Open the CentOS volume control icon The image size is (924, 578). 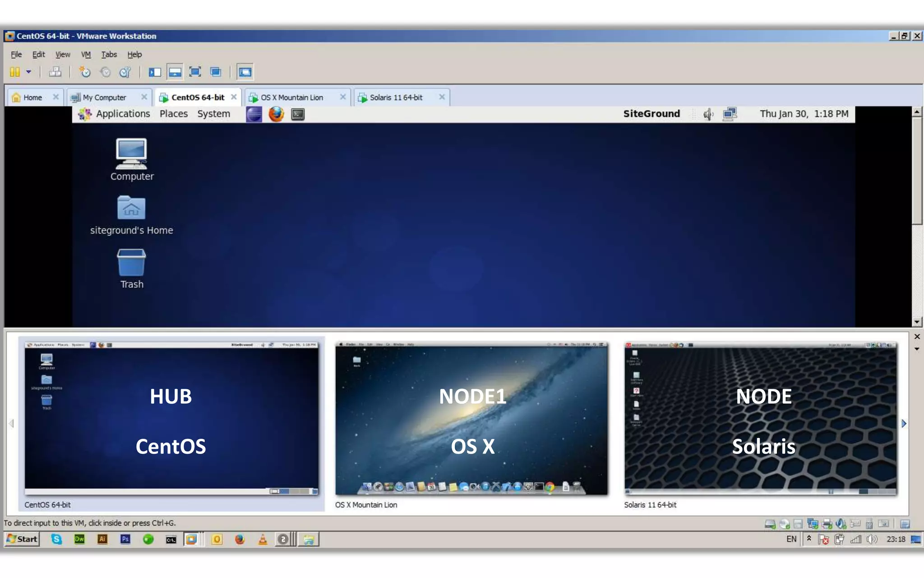708,114
